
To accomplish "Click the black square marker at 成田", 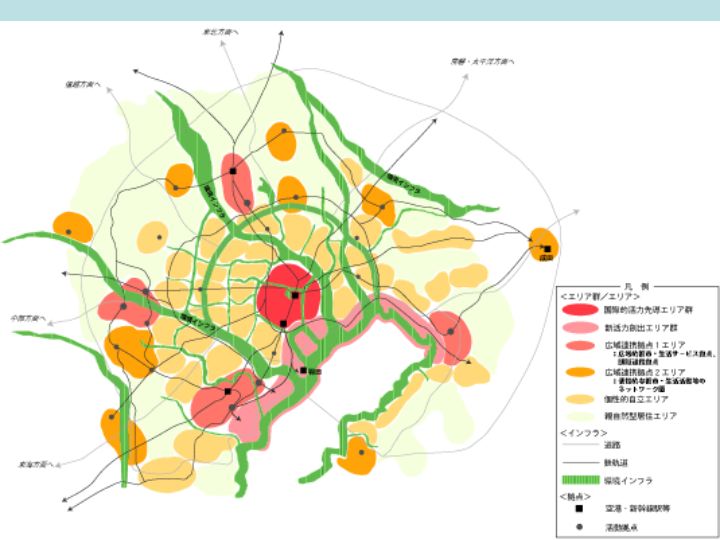I will tap(547, 249).
